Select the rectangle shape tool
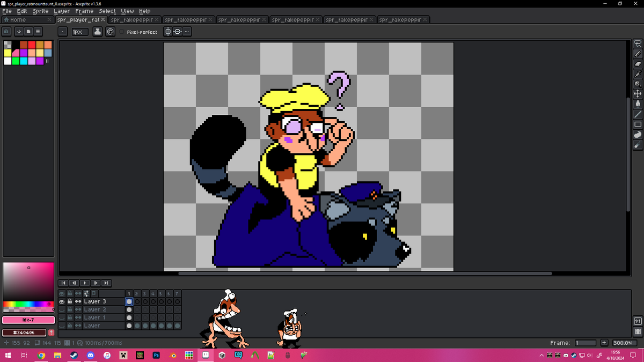The width and height of the screenshot is (644, 362). pyautogui.click(x=638, y=124)
